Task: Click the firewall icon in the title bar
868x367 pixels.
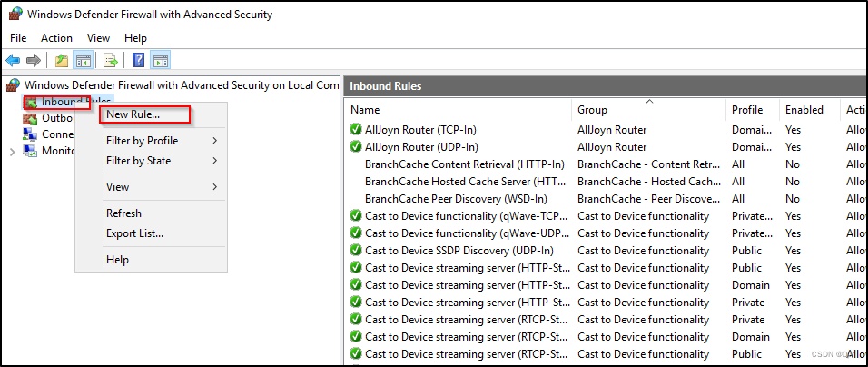Action: tap(16, 15)
